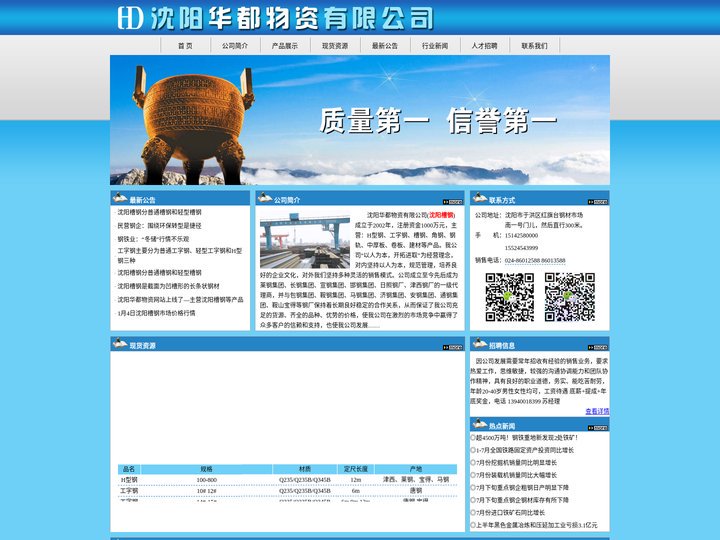Click the more button in 现货资源 panel
Image resolution: width=720 pixels, height=540 pixels.
pos(452,347)
